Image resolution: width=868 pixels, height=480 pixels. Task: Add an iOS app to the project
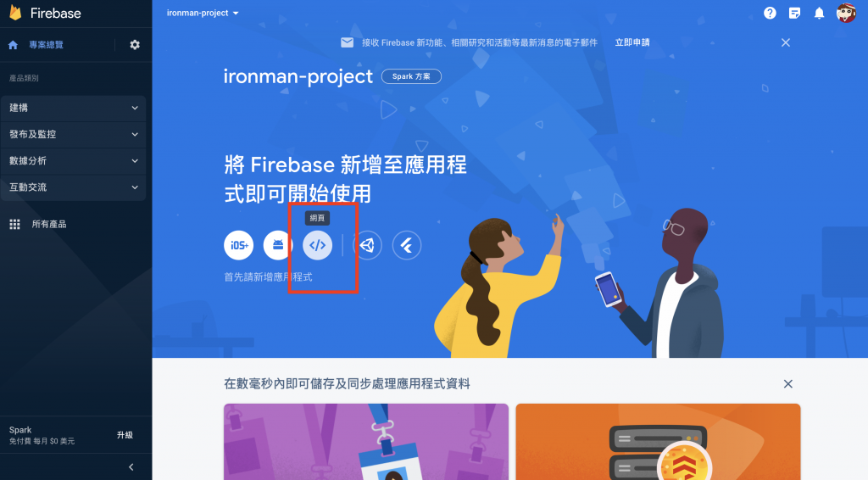click(238, 245)
